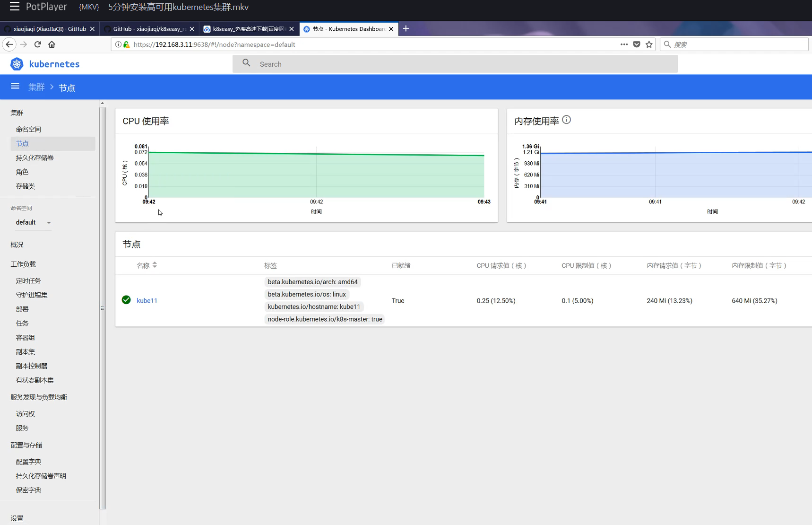Click the kubernetes.io/hostname: kube11 label chip
The image size is (812, 525).
(x=314, y=306)
